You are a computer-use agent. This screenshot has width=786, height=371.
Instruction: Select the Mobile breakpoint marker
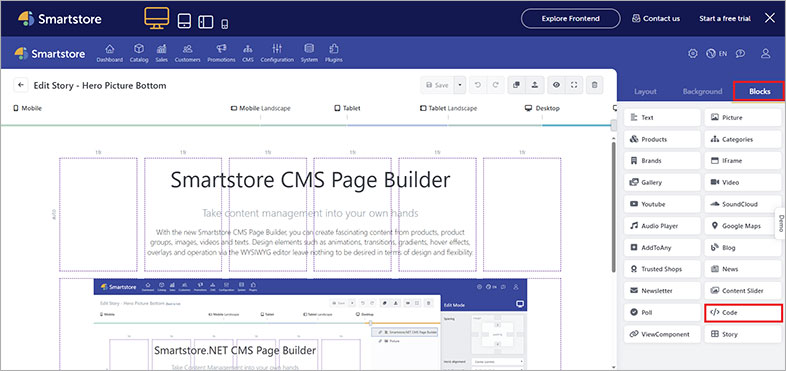(27, 108)
